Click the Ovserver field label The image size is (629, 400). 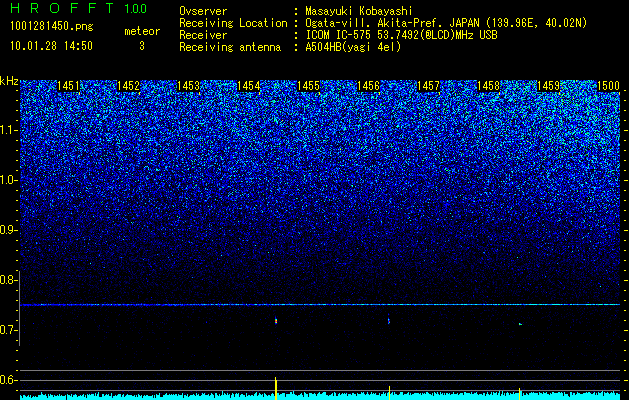coord(203,11)
